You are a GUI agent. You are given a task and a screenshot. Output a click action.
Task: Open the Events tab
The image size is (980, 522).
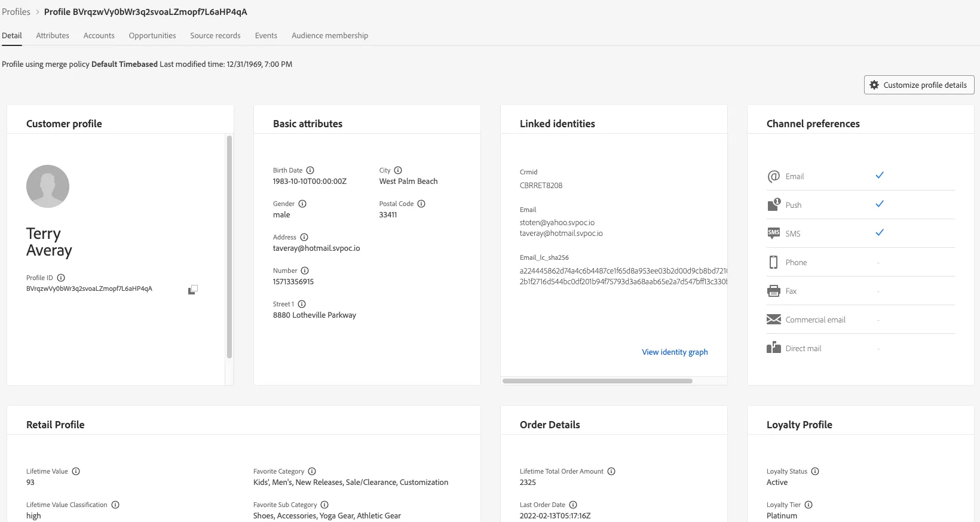(x=266, y=35)
